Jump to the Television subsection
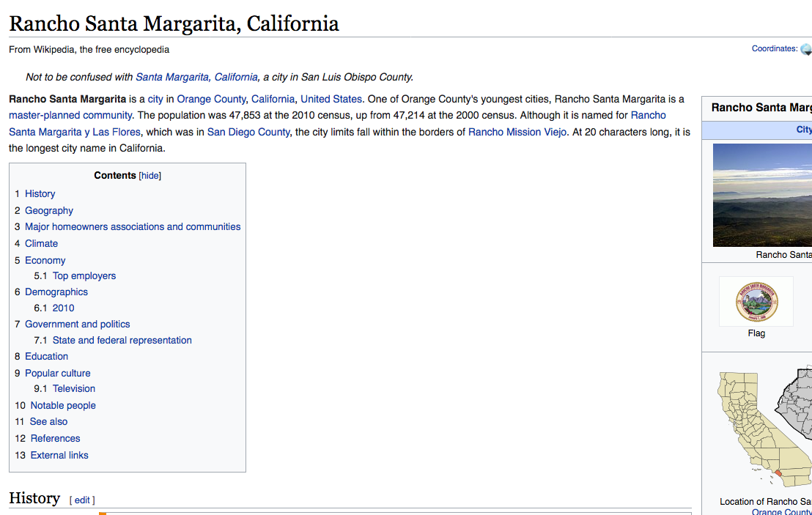Viewport: 812px width, 515px height. 74,388
